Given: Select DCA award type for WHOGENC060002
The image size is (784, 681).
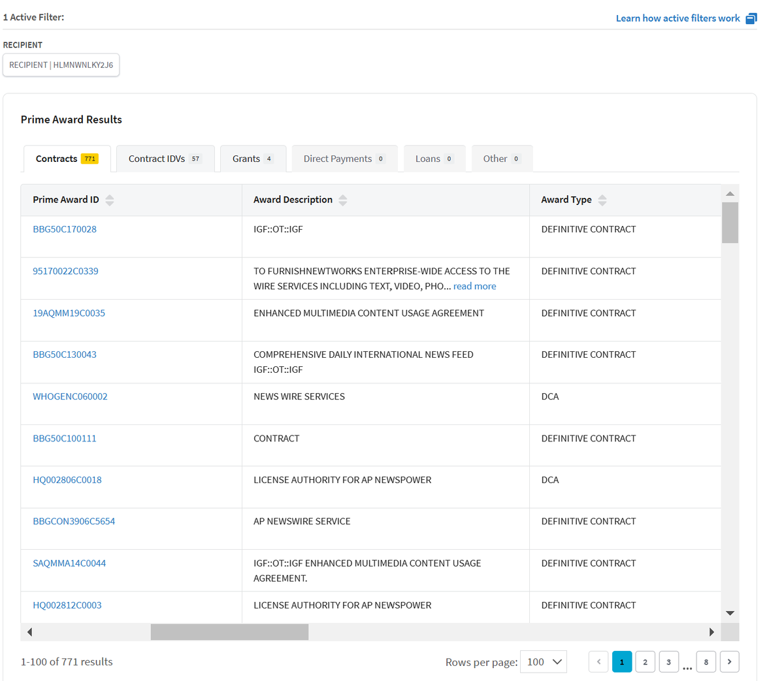Looking at the screenshot, I should (x=550, y=396).
